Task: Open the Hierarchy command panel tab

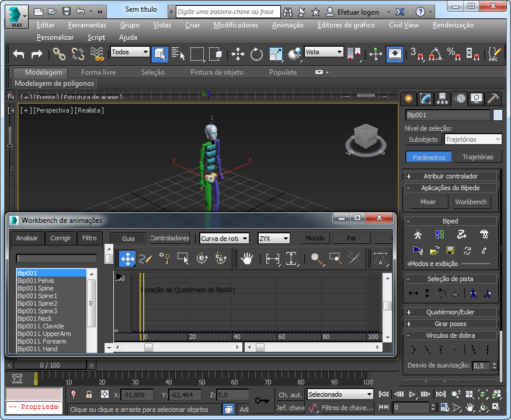Action: click(x=442, y=99)
